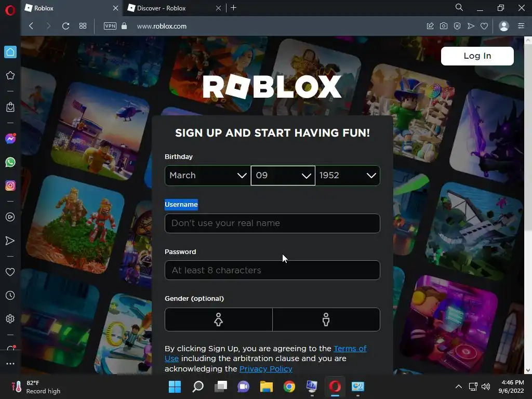
Task: Open volume control in system tray
Action: click(486, 387)
